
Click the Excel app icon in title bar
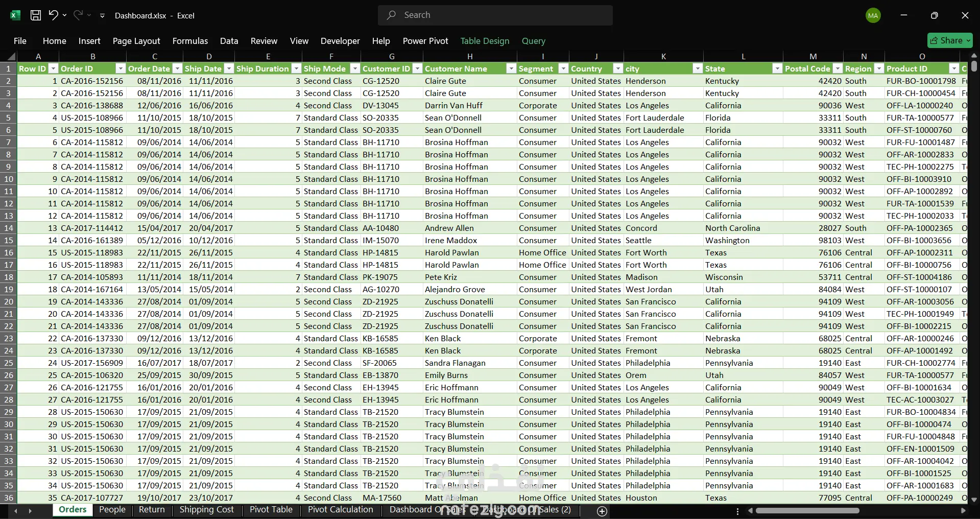[x=15, y=15]
